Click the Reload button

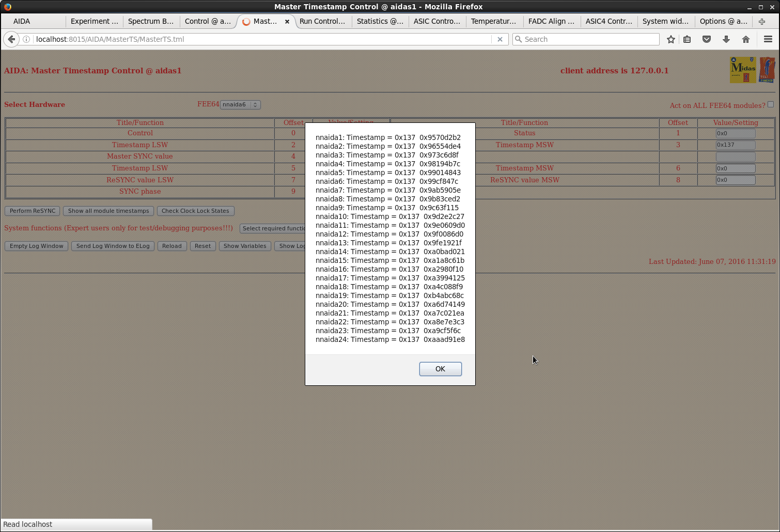click(x=172, y=246)
